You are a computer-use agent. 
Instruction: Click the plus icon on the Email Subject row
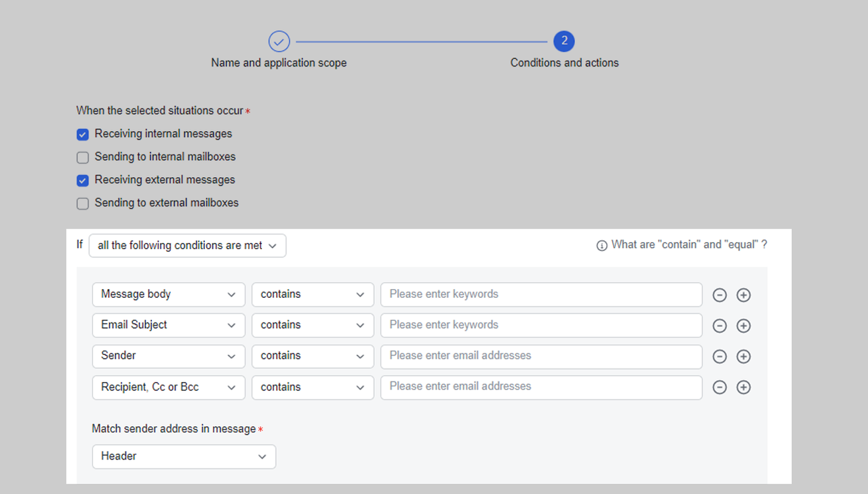tap(743, 326)
